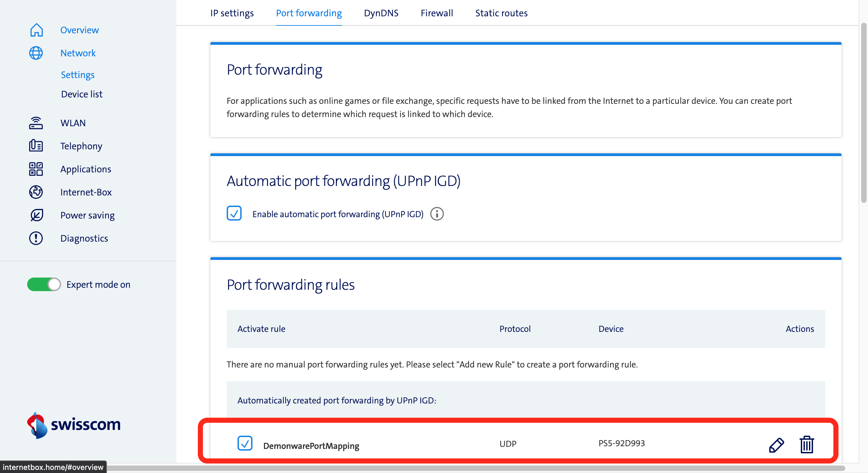
Task: Edit DemonwarePortMapping rule with pencil icon
Action: point(776,445)
